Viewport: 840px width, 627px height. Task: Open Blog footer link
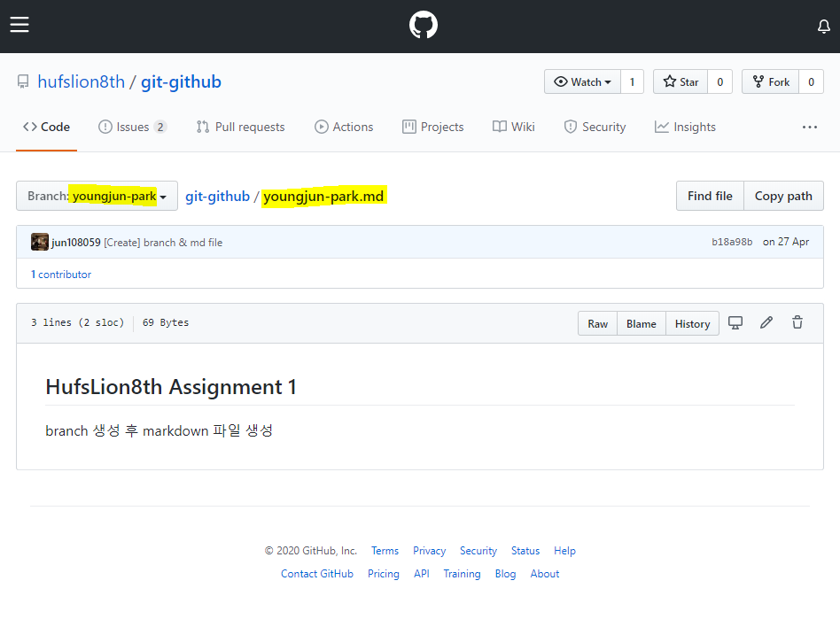coord(505,574)
